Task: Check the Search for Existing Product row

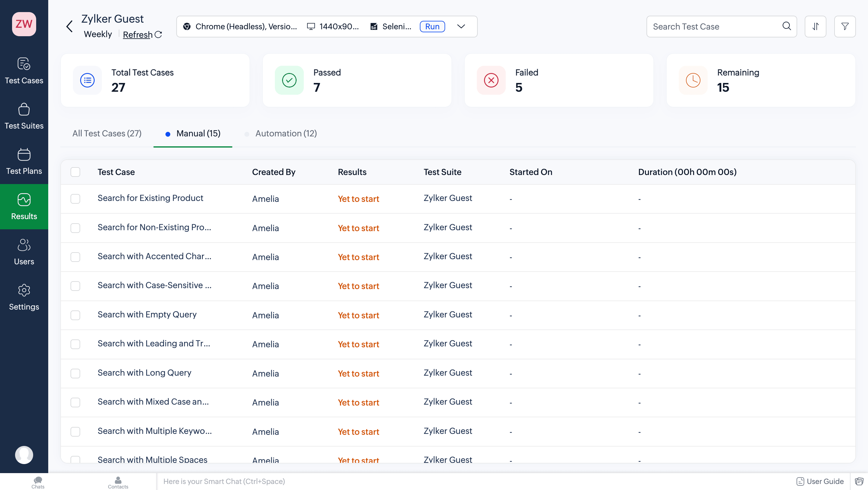Action: [75, 199]
